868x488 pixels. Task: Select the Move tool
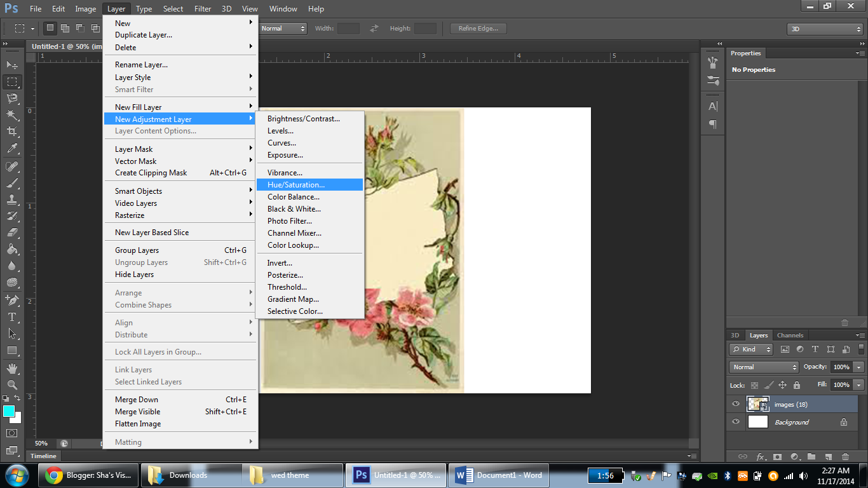tap(12, 65)
